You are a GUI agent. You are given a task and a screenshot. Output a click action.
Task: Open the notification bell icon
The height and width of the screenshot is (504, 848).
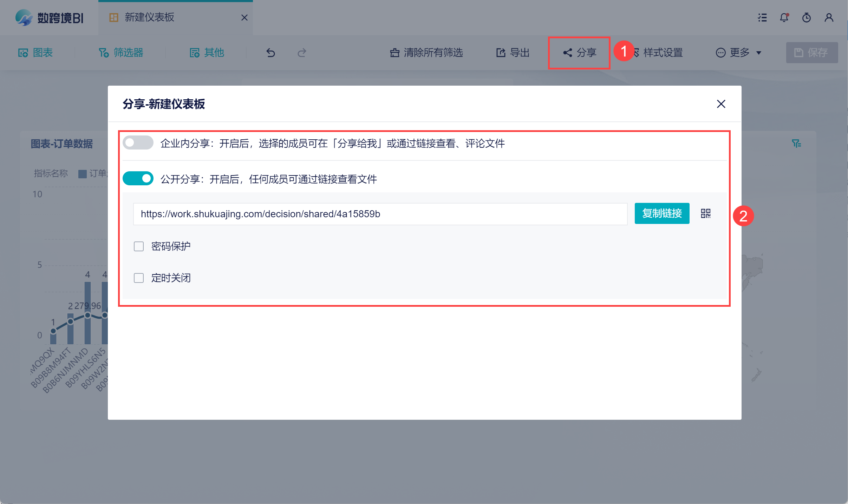[x=784, y=18]
